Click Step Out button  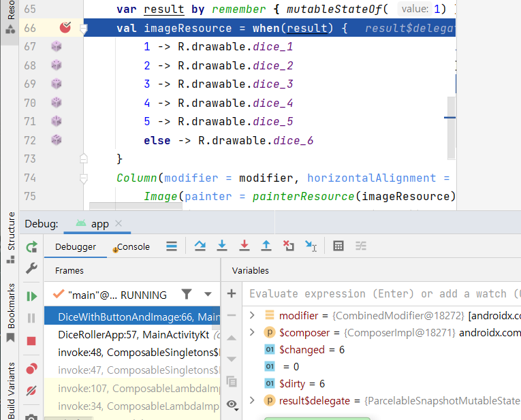click(266, 246)
